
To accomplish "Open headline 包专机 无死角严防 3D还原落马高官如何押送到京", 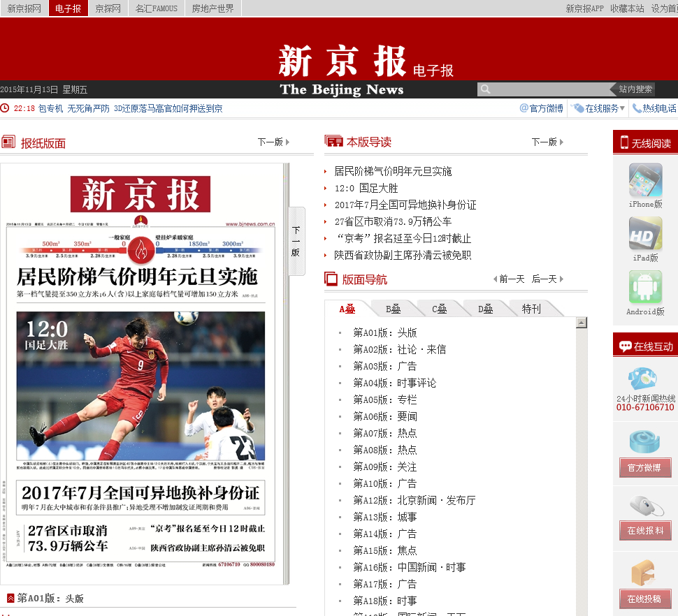I will click(x=130, y=108).
